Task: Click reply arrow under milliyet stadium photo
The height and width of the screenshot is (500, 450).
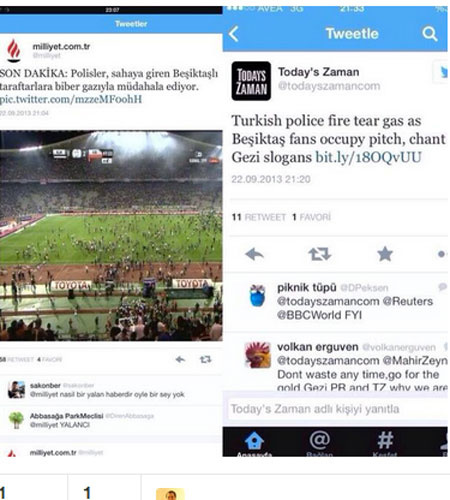Action: click(180, 359)
